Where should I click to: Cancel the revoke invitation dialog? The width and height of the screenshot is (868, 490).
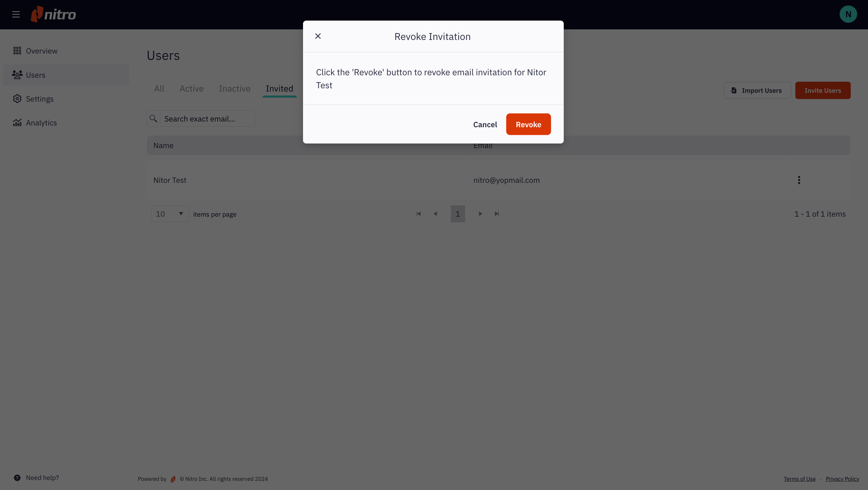[x=485, y=124]
